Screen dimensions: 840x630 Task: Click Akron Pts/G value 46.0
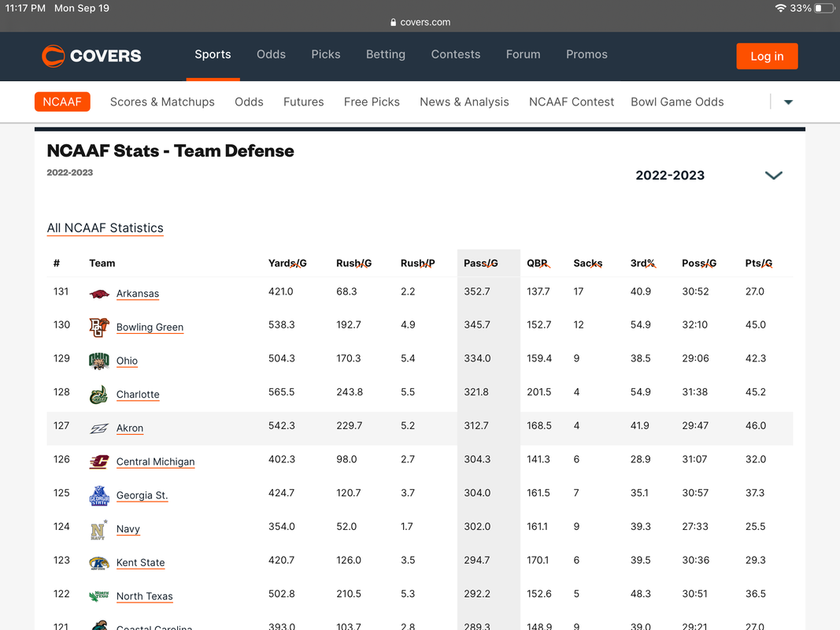click(x=755, y=425)
